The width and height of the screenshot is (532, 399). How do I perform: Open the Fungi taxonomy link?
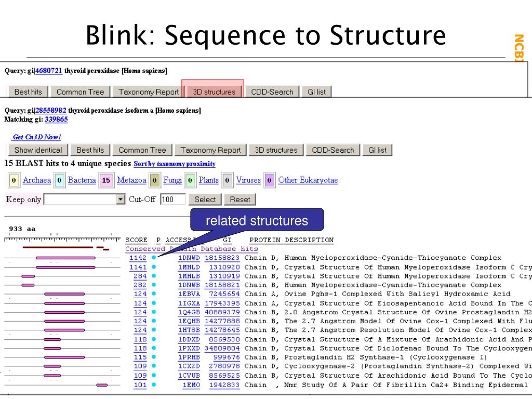[x=172, y=180]
